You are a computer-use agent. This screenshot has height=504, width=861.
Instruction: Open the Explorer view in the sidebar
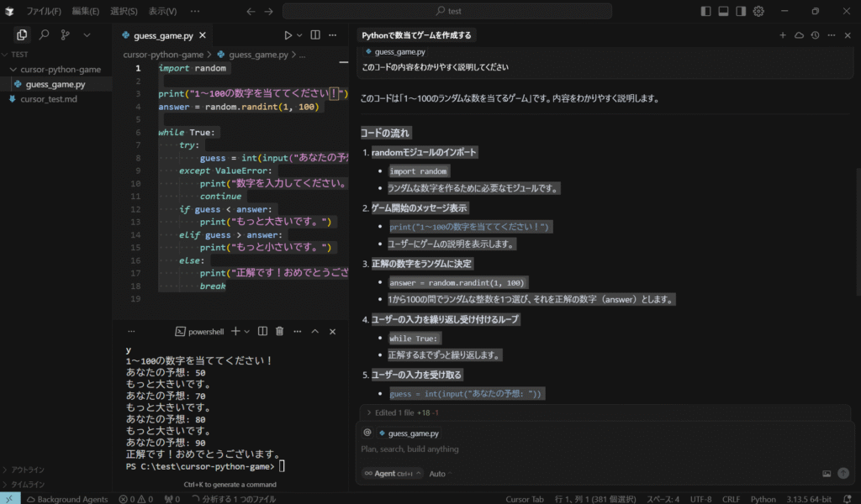(22, 35)
